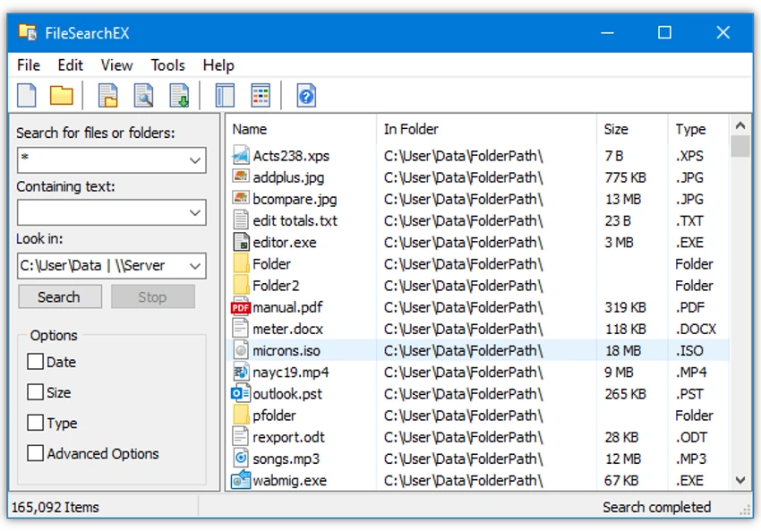
Task: Enable the Size option checkbox
Action: coord(35,392)
